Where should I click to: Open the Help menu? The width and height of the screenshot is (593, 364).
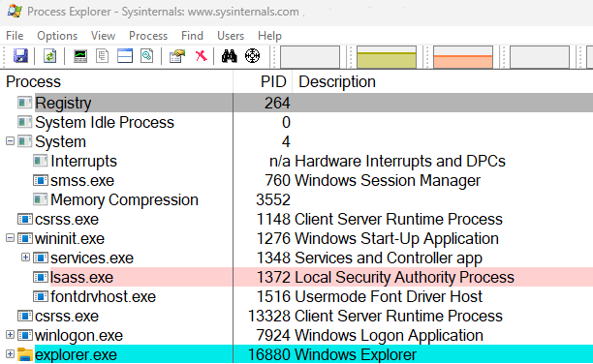point(269,36)
